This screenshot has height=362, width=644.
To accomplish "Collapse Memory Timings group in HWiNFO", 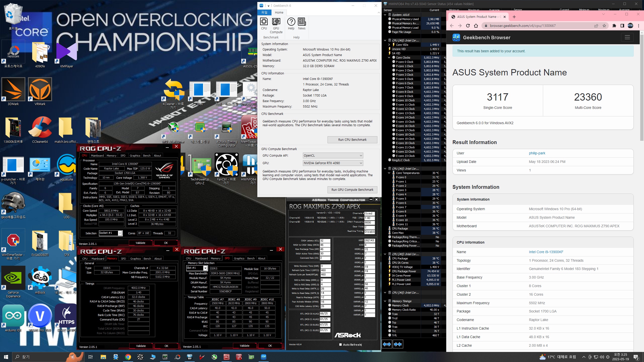I will pos(385,301).
